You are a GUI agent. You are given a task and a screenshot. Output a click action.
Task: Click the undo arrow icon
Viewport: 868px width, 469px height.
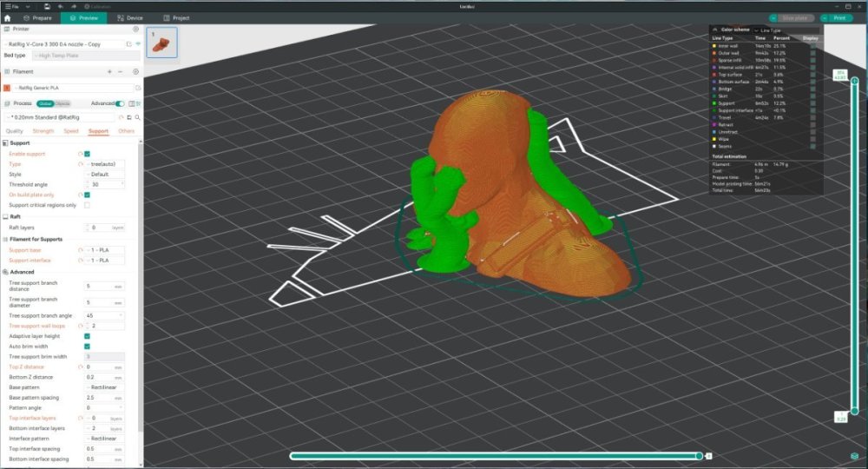coord(61,7)
